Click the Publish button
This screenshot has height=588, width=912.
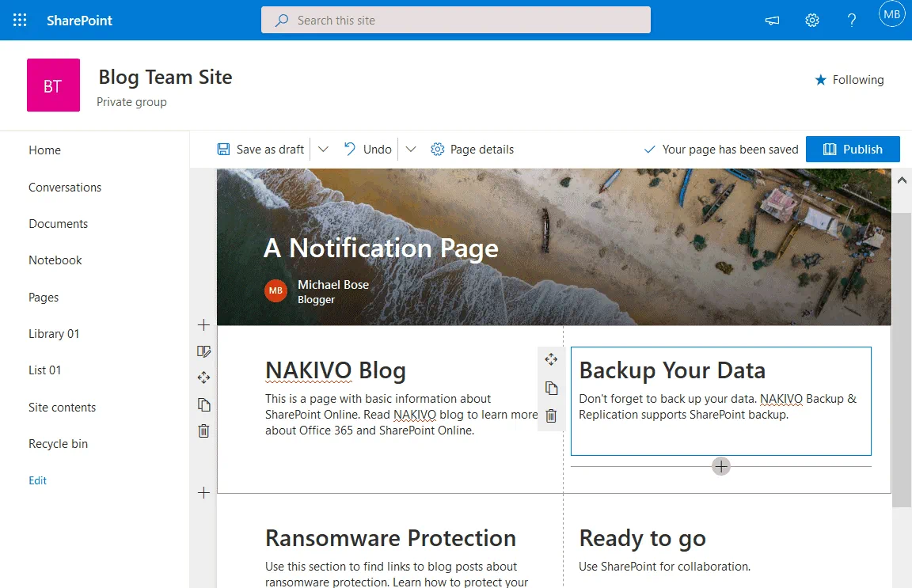tap(853, 150)
